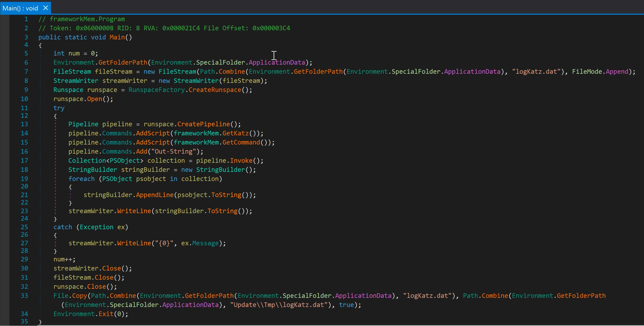Click "Update\\Tmp\\logKatz.dat" string literal
The image size is (644, 326).
[279, 305]
